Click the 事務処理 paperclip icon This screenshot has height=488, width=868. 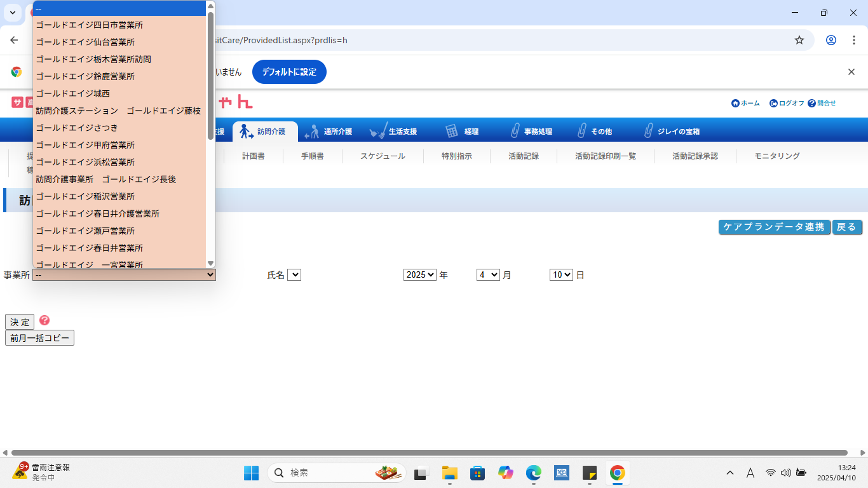coord(515,131)
